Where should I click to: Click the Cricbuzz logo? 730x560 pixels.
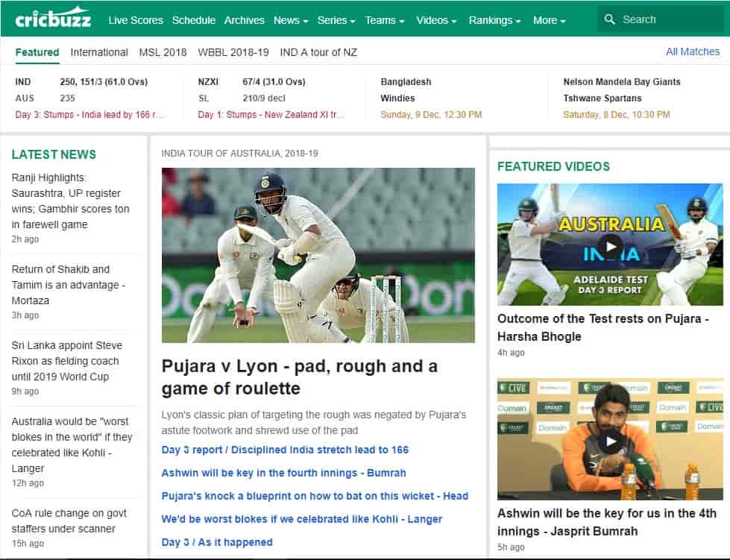(x=53, y=19)
